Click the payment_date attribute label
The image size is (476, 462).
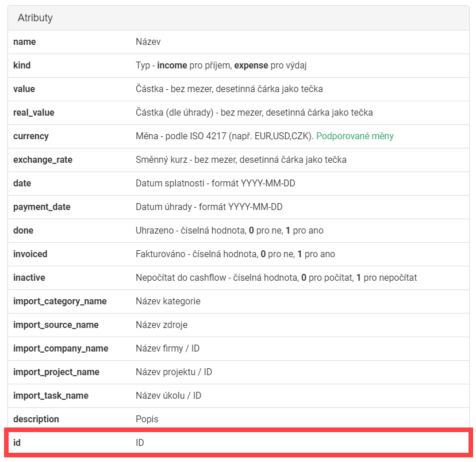(x=41, y=207)
